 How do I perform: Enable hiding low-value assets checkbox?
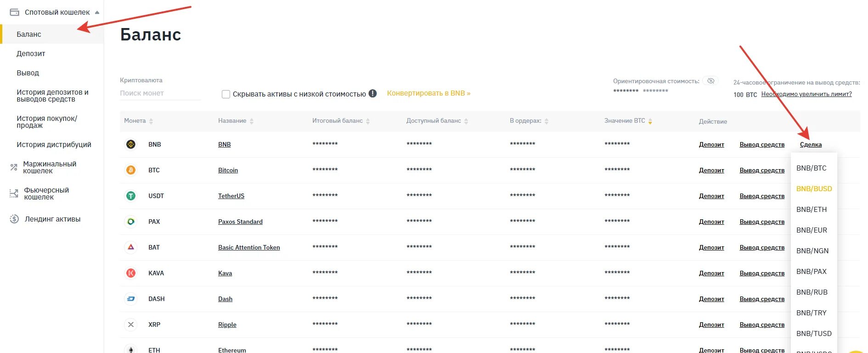coord(226,94)
